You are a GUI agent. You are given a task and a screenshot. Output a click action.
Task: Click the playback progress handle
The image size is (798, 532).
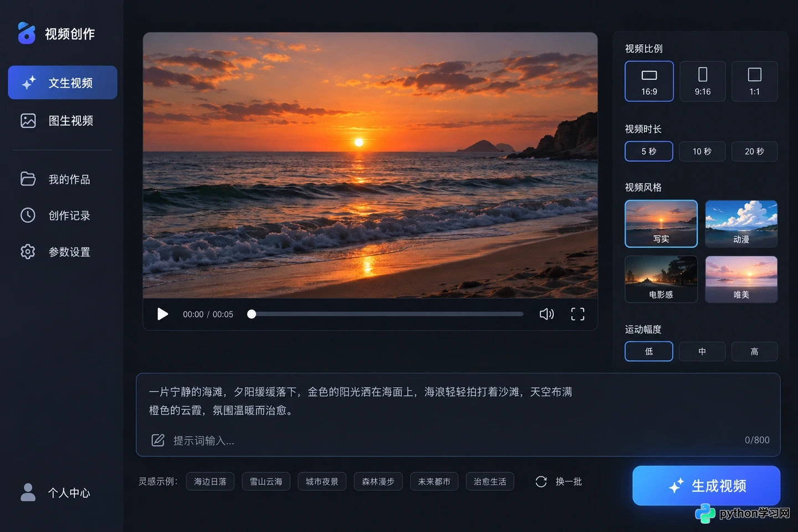[x=252, y=314]
